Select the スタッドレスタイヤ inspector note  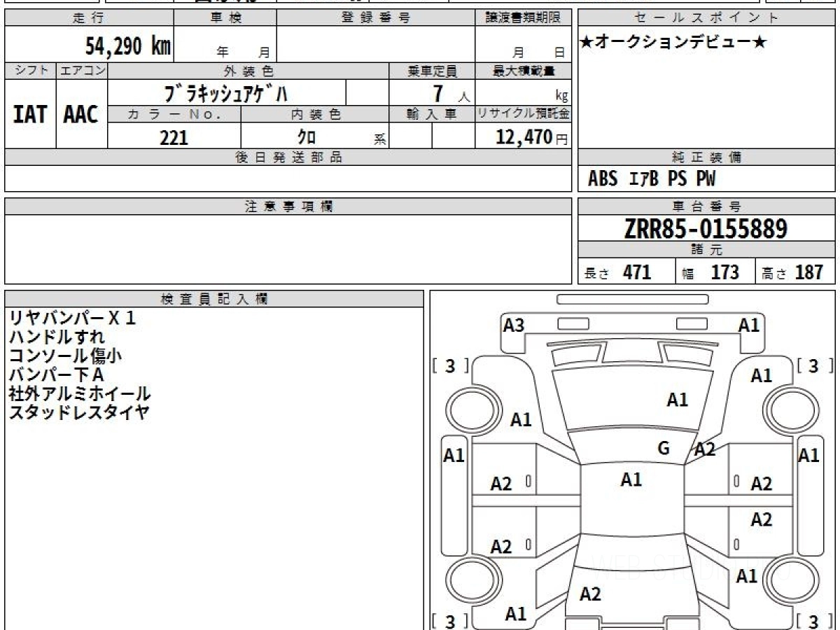click(79, 413)
